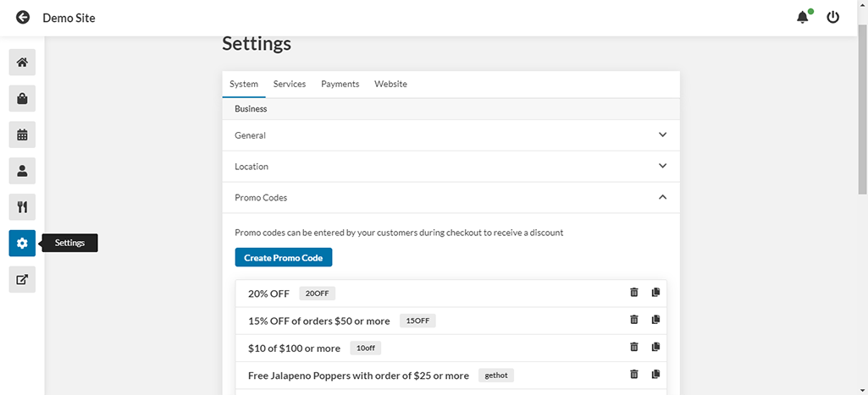Copy the 15% OFF promo code
The height and width of the screenshot is (395, 868).
click(x=656, y=319)
